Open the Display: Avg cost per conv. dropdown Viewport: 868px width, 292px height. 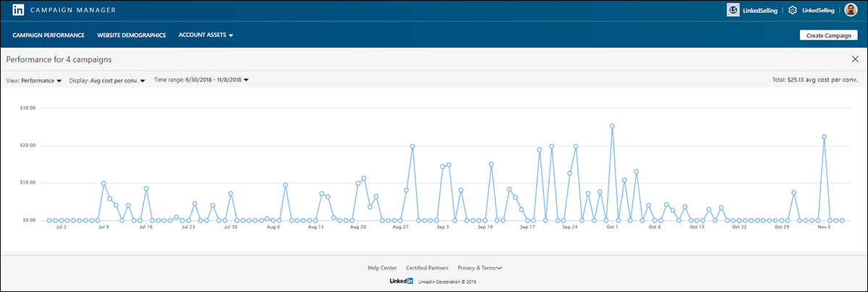(107, 80)
